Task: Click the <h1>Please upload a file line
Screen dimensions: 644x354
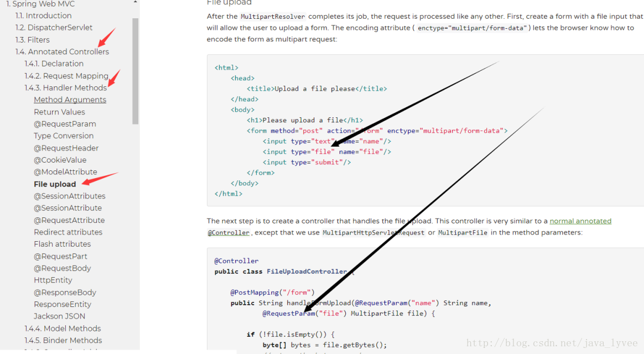Action: (305, 121)
